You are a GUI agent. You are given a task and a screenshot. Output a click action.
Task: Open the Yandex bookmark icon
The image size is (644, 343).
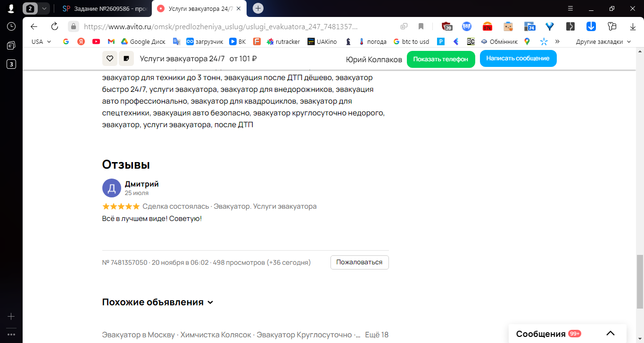tap(81, 41)
